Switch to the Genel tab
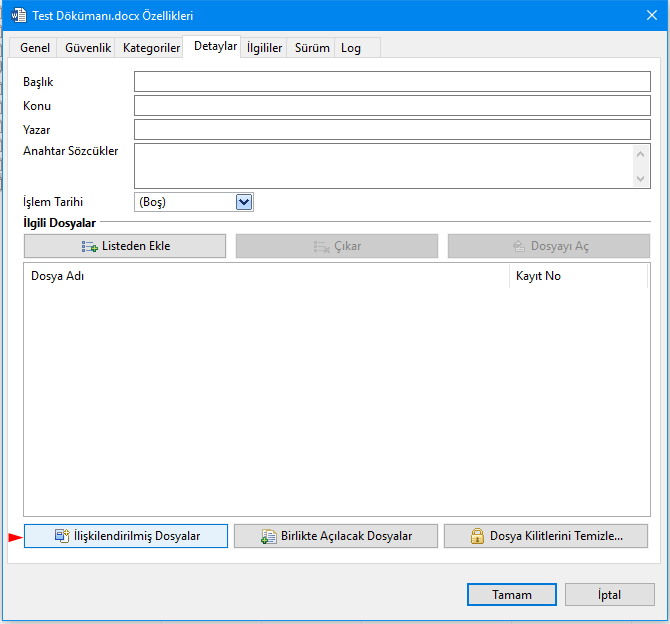The height and width of the screenshot is (624, 670). click(35, 48)
